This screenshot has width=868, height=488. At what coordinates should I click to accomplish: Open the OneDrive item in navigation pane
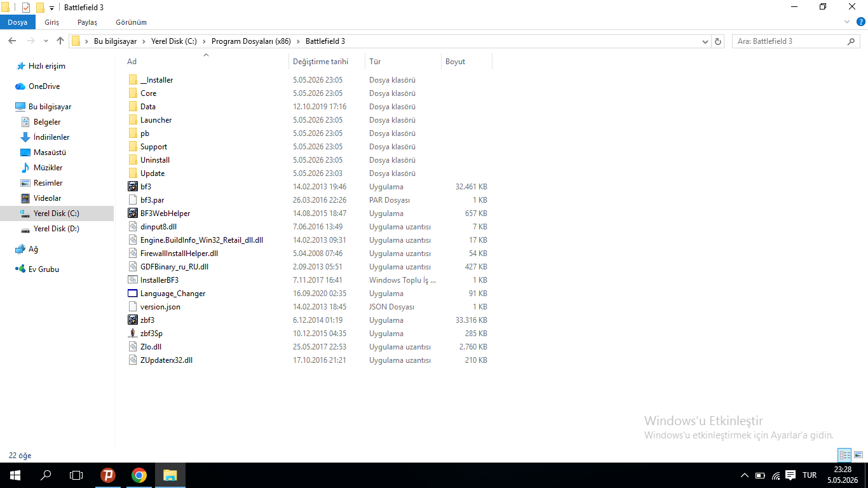click(44, 86)
